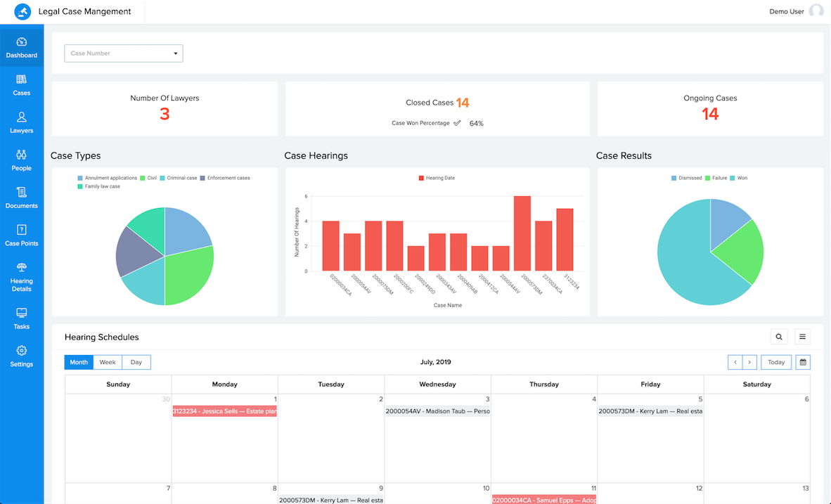
Task: Click the "Hearing Schedules" heading
Action: (x=102, y=337)
